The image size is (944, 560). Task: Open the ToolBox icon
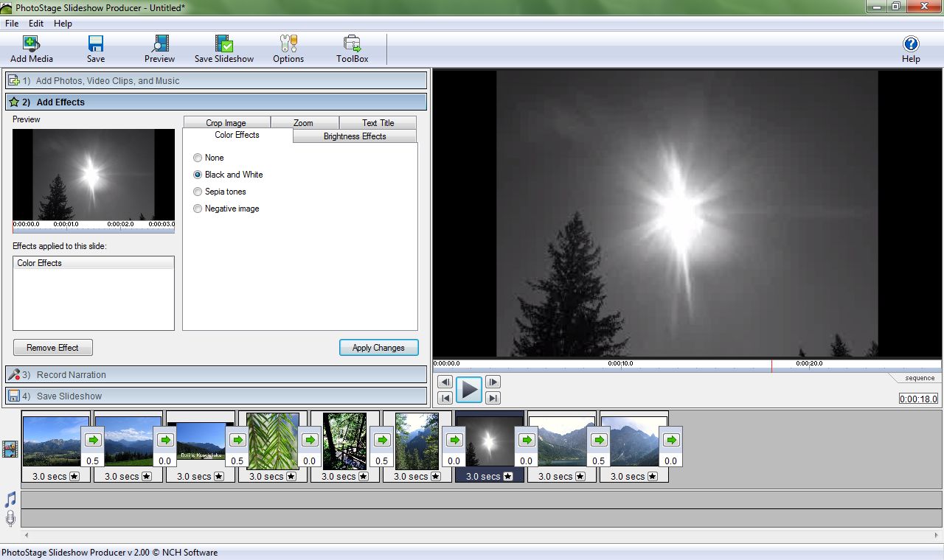353,44
